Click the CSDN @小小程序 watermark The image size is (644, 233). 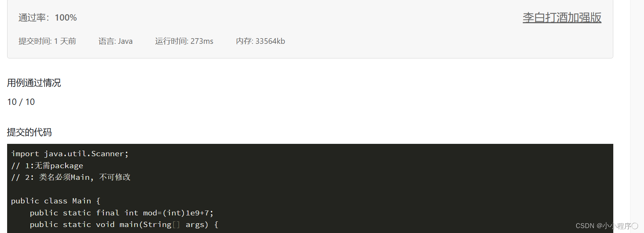tap(607, 226)
